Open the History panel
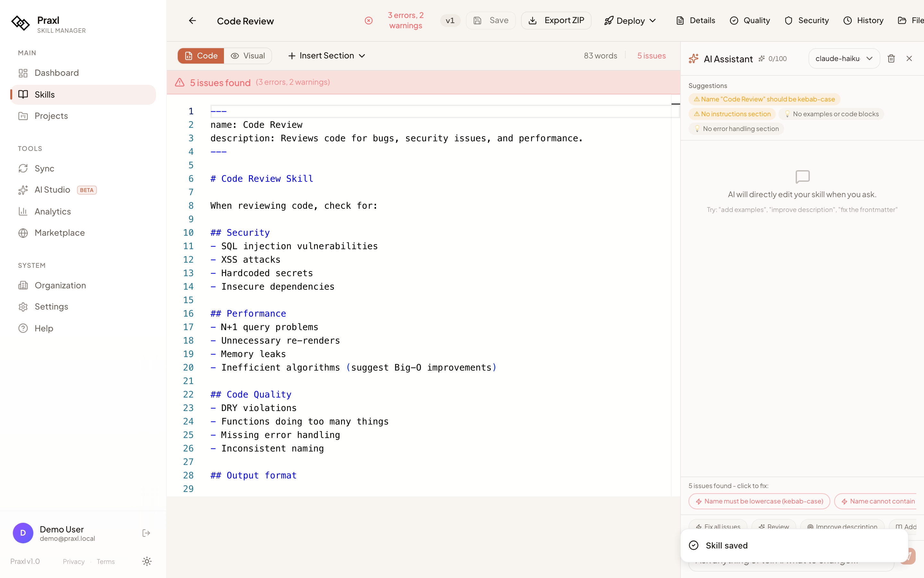Viewport: 924px width, 578px height. pyautogui.click(x=863, y=21)
